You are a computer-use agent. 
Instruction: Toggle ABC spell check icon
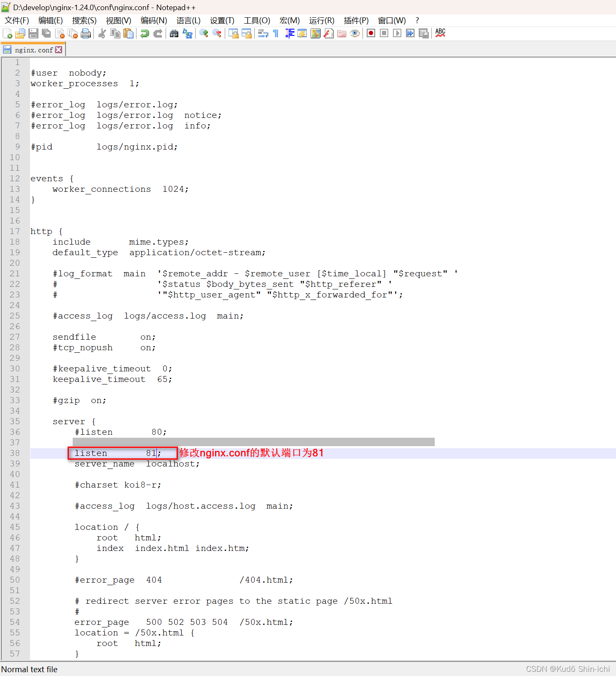(440, 33)
